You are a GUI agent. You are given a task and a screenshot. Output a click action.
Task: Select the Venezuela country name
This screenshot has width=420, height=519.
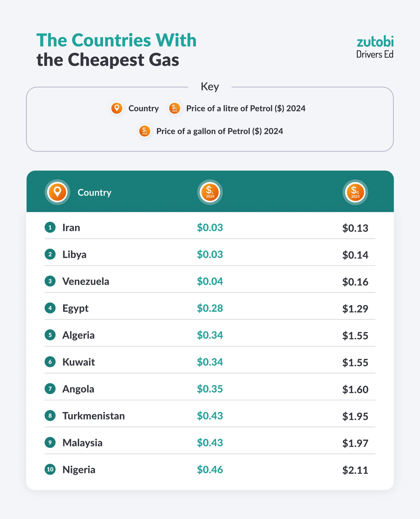tap(86, 281)
